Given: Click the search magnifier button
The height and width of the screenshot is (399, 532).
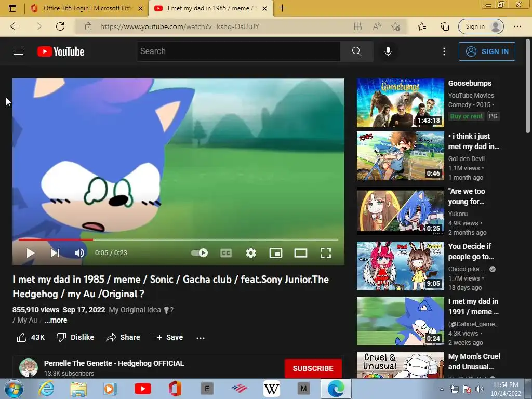Looking at the screenshot, I should point(356,51).
